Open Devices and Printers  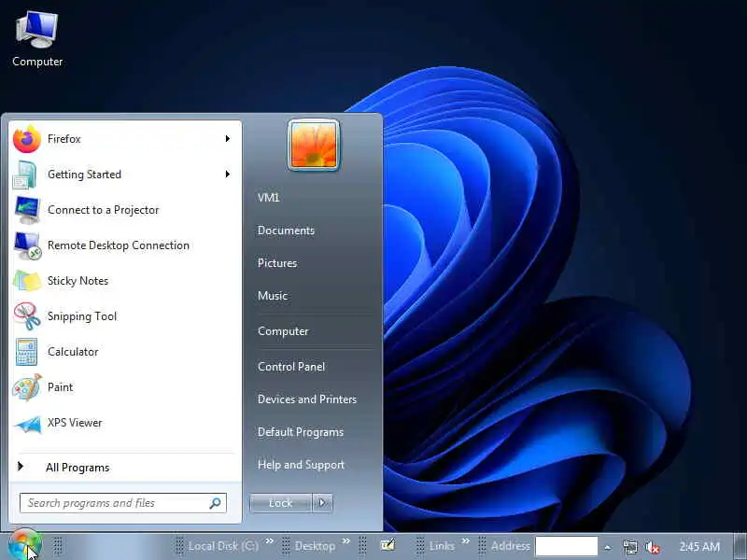(307, 399)
